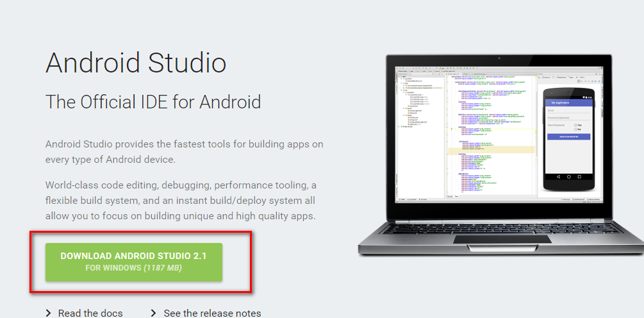Click the Android Studio heading text
This screenshot has height=318, width=644.
tap(136, 63)
